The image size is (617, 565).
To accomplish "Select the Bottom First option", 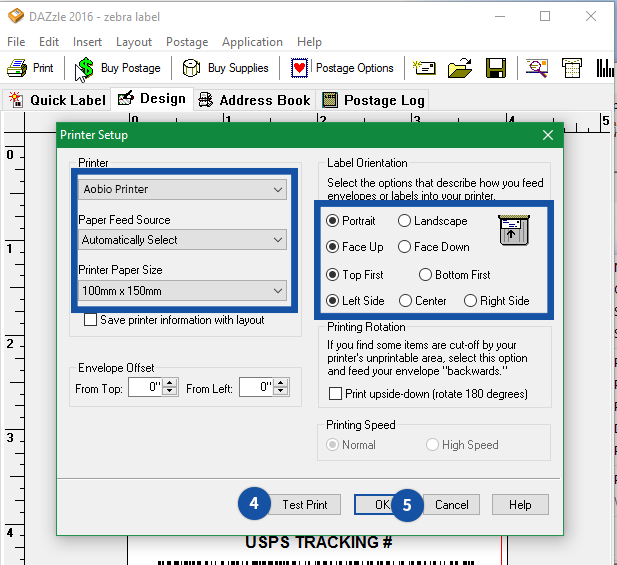I will (425, 274).
